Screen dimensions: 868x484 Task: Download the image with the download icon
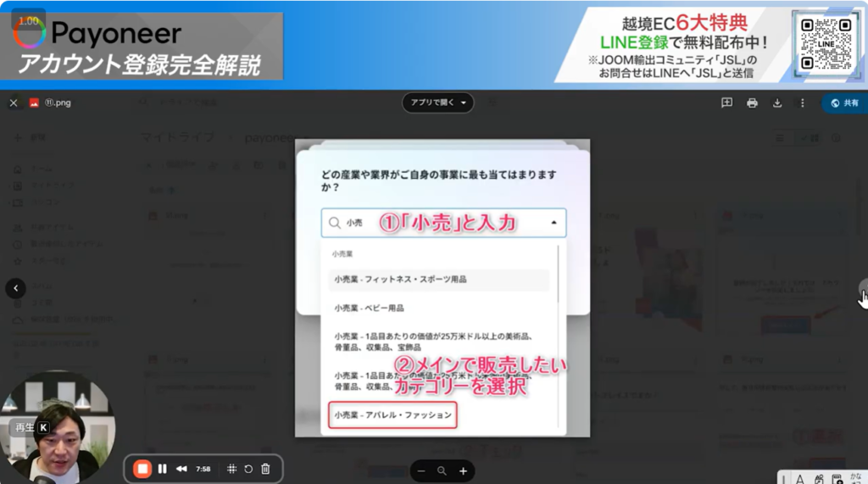[777, 103]
